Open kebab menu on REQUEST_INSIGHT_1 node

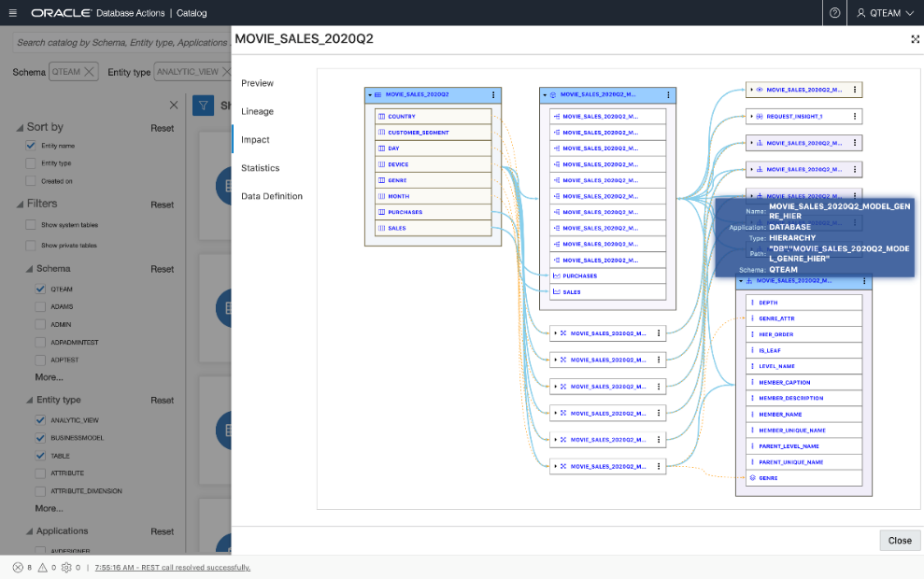point(854,117)
